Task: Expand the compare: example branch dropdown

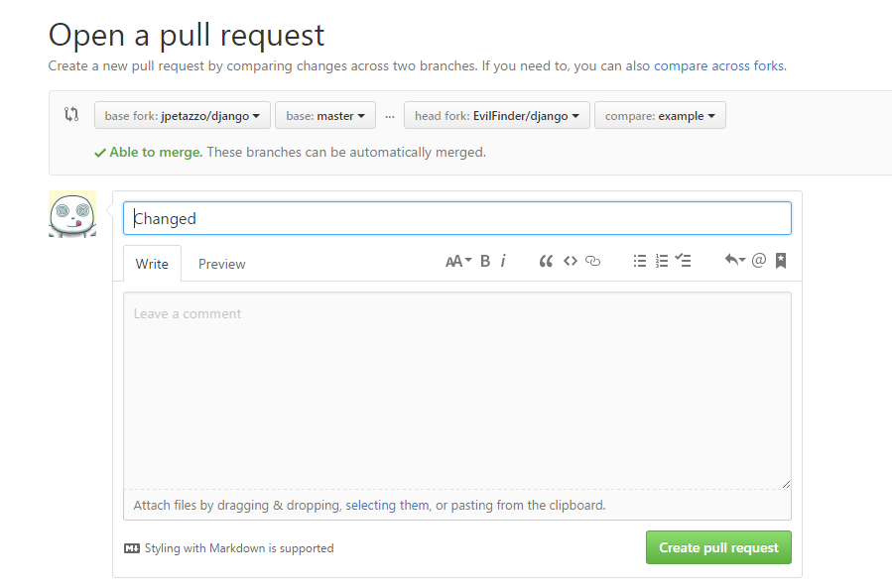Action: (660, 116)
